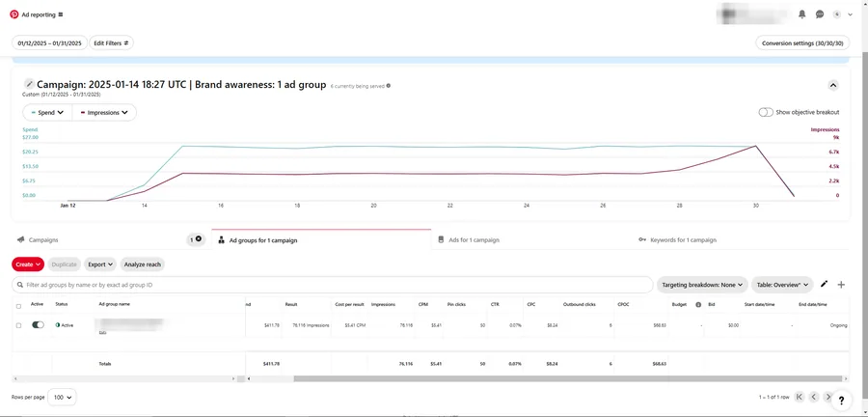Check the ad group row checkbox
The height and width of the screenshot is (417, 868).
coord(19,325)
